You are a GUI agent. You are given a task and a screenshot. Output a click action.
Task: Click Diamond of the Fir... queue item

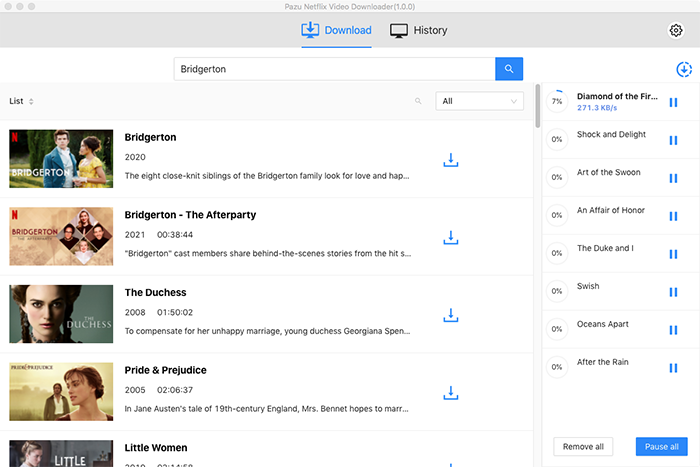(617, 96)
